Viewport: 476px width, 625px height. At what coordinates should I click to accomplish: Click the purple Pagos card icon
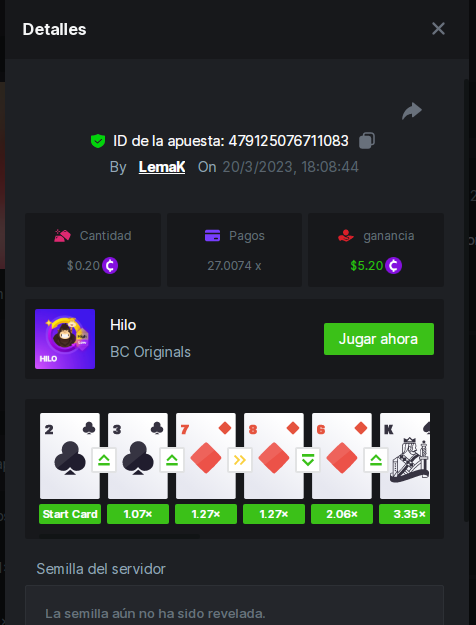[212, 236]
